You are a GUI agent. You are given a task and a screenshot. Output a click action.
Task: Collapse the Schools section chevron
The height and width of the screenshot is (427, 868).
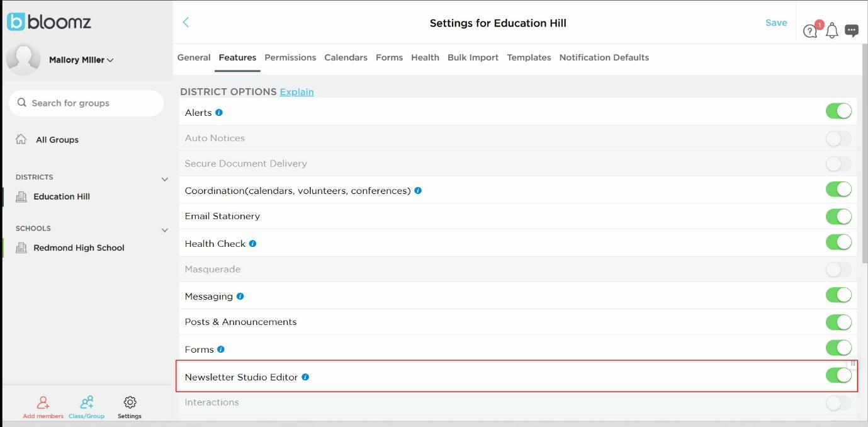click(165, 230)
